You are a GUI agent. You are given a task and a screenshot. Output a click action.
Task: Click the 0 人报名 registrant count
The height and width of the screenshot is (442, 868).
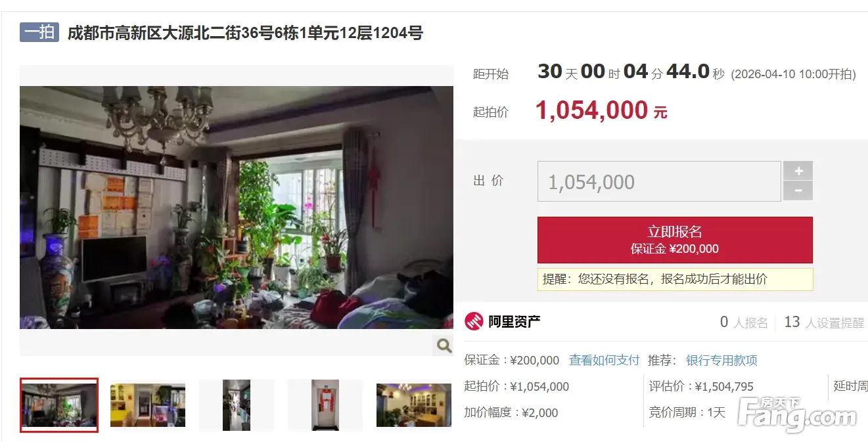tap(744, 322)
